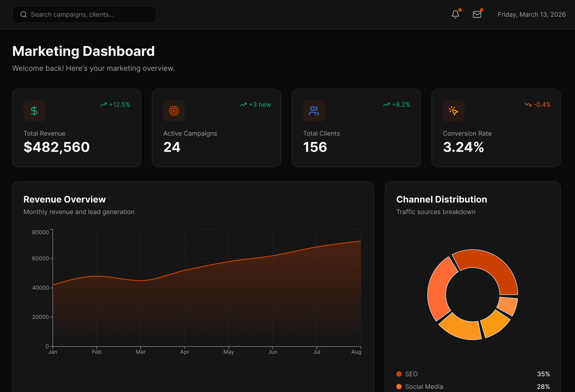
Task: Click the Jul point on revenue chart
Action: 317,247
